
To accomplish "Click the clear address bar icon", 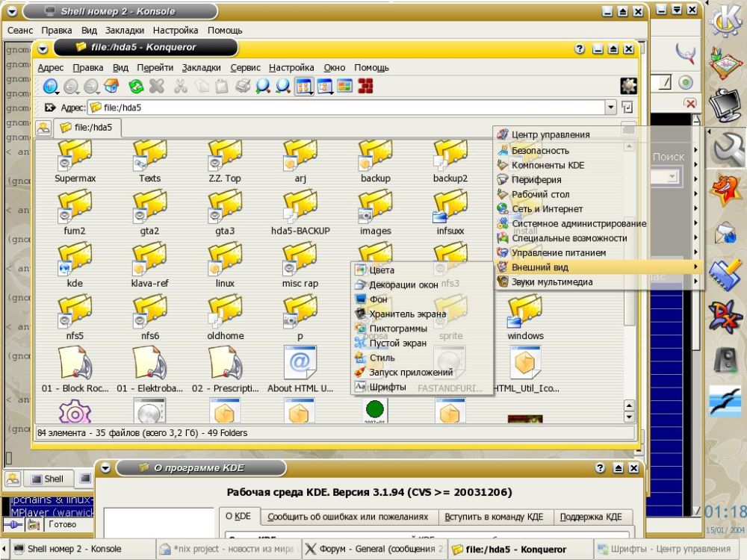I will click(x=49, y=108).
